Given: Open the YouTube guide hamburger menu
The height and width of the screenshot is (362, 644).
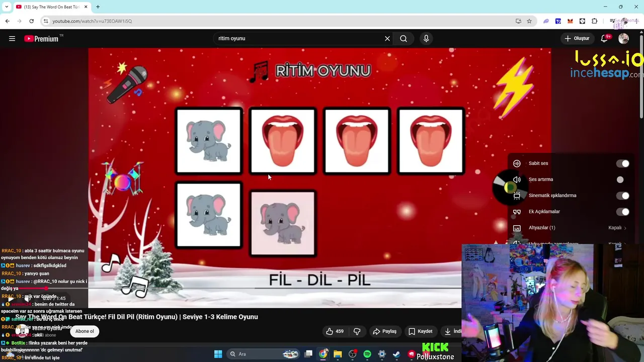Looking at the screenshot, I should click(x=12, y=39).
